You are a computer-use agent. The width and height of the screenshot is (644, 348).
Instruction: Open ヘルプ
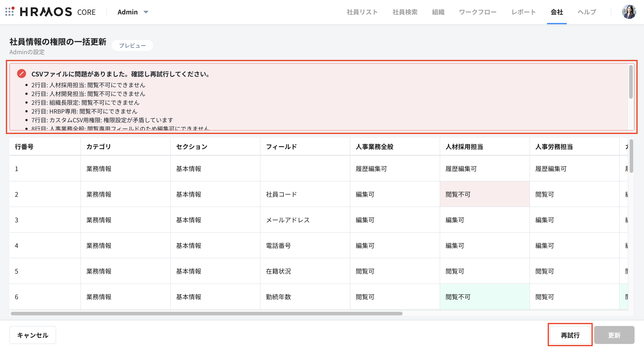pos(586,12)
